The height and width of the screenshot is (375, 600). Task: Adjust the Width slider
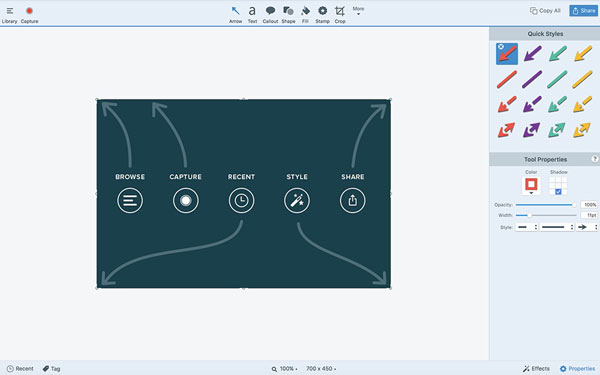(x=545, y=215)
